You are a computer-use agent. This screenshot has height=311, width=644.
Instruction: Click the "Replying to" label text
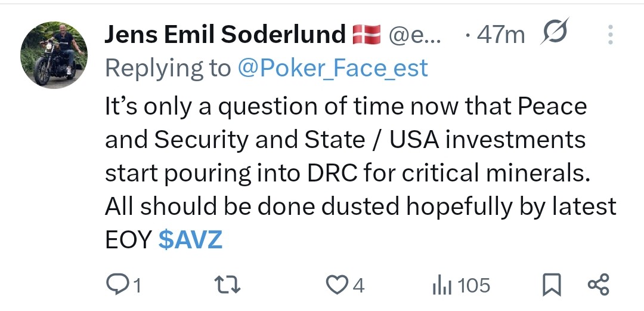(x=168, y=69)
